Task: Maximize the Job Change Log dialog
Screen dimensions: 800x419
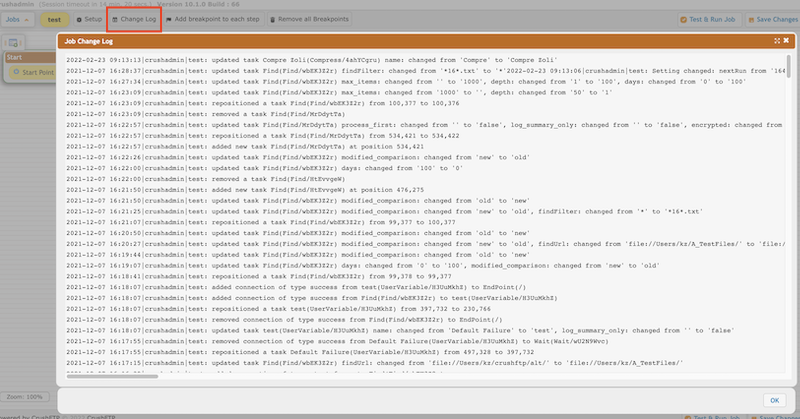Action: pos(777,41)
